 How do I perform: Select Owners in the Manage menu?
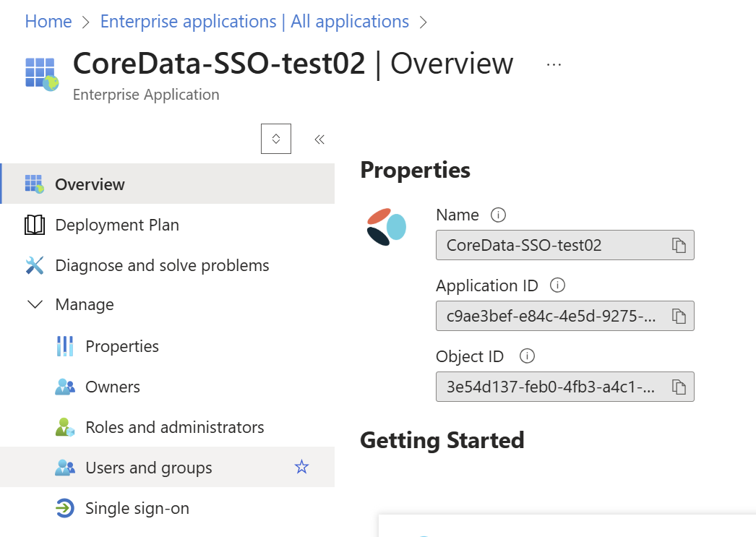(x=112, y=387)
